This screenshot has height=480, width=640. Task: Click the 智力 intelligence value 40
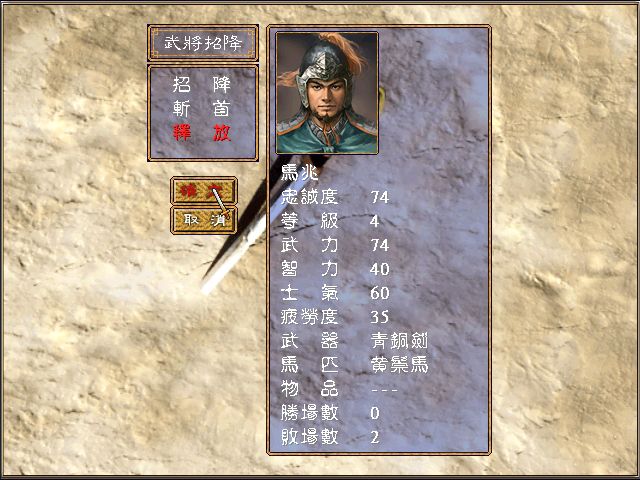point(380,269)
